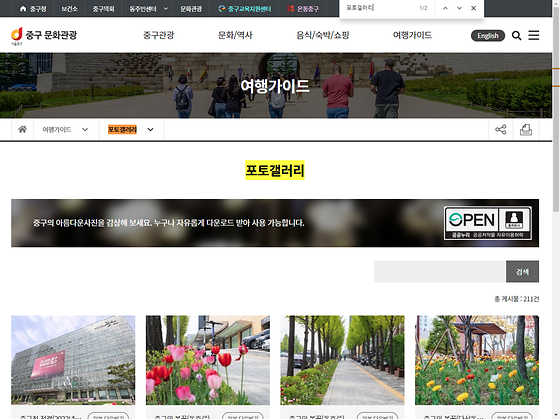The width and height of the screenshot is (560, 419).
Task: Open the 중구관광 main menu
Action: click(159, 35)
